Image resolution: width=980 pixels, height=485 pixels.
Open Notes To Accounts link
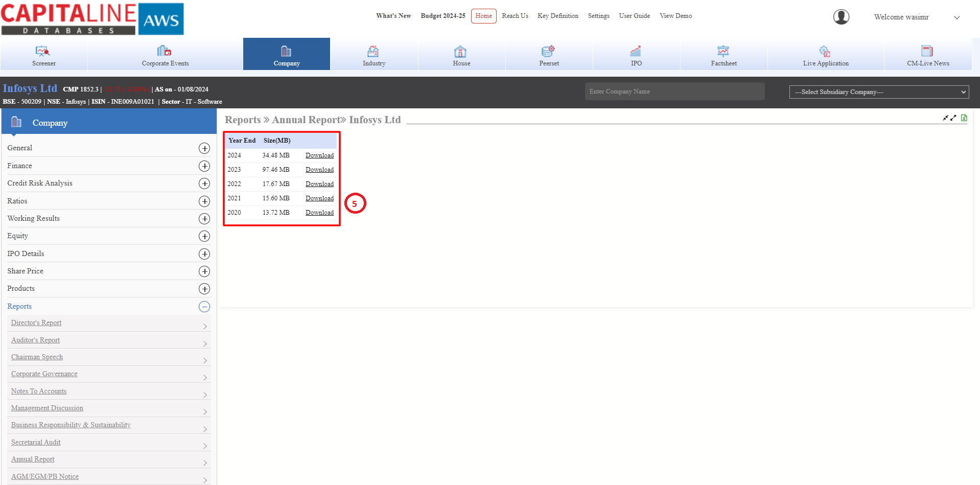[x=39, y=391]
